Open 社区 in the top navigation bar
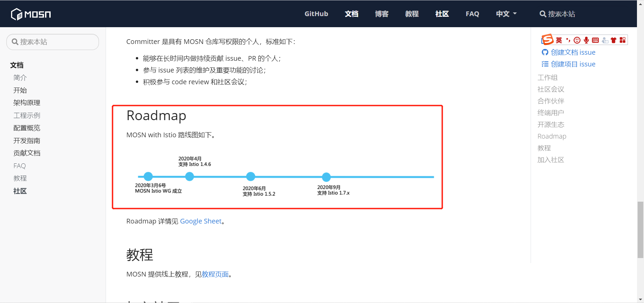The height and width of the screenshot is (303, 644). pos(442,14)
